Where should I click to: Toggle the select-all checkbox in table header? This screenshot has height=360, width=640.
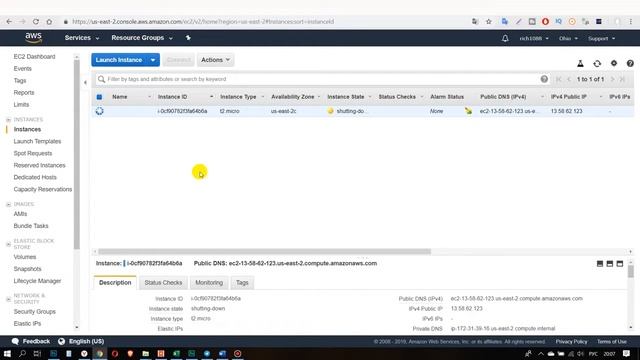click(99, 97)
